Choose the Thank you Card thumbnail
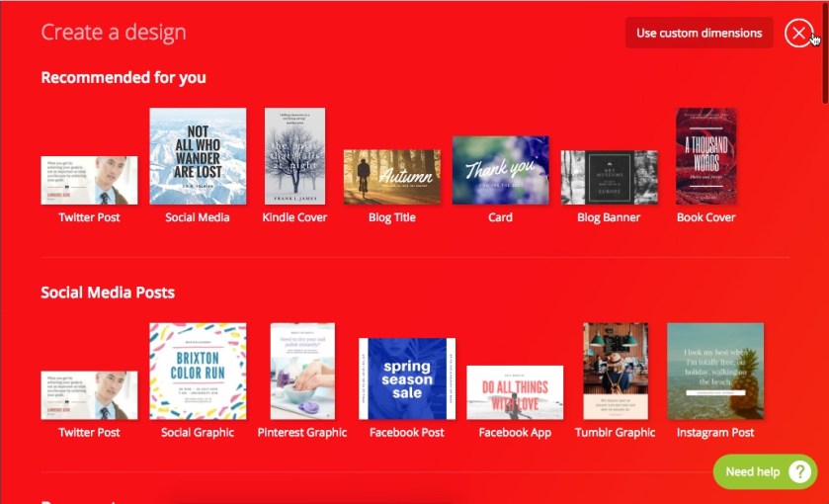The width and height of the screenshot is (829, 504). pyautogui.click(x=501, y=170)
